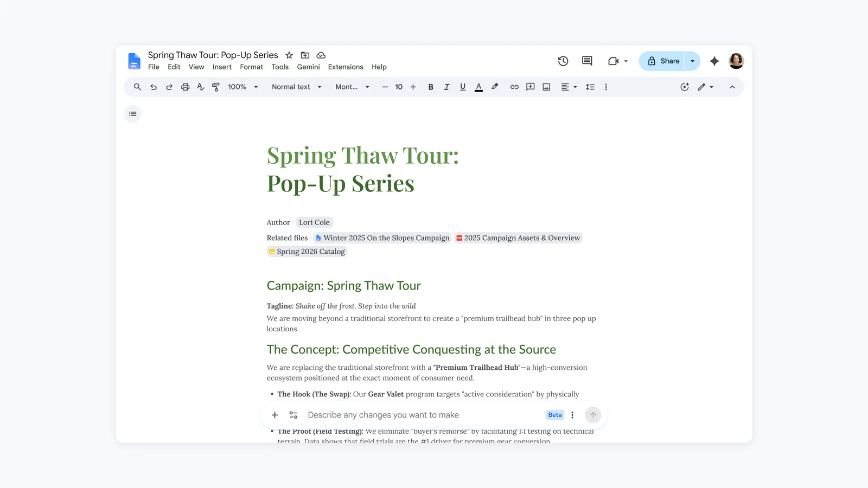Open 2025 Campaign Assets & Overview file chip
868x488 pixels.
[x=518, y=238]
